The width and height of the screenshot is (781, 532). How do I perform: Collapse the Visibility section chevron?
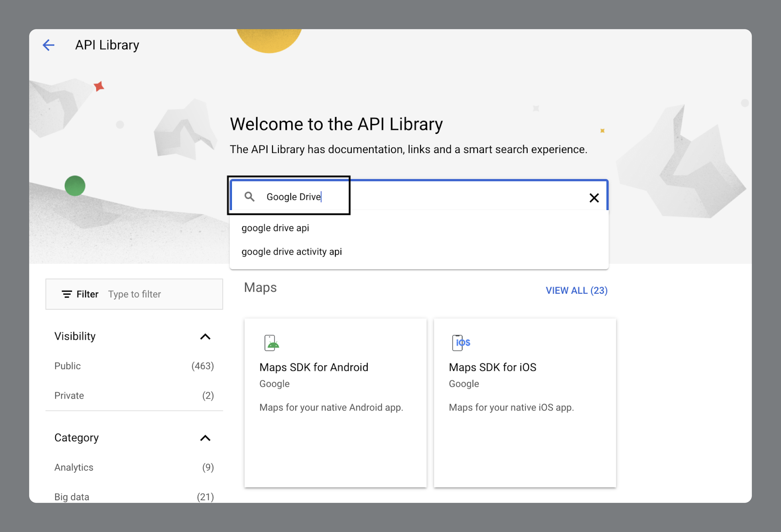click(205, 337)
